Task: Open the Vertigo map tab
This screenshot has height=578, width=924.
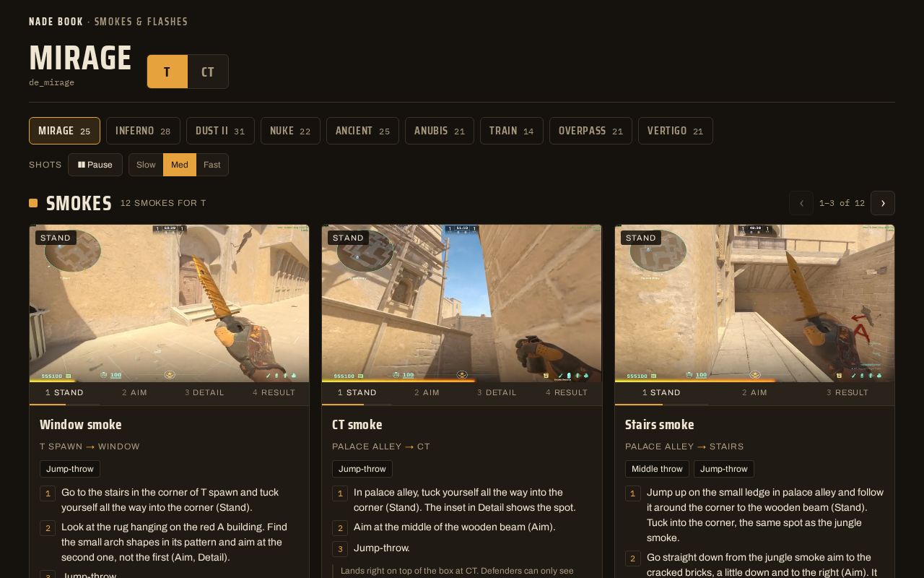Action: pos(676,131)
